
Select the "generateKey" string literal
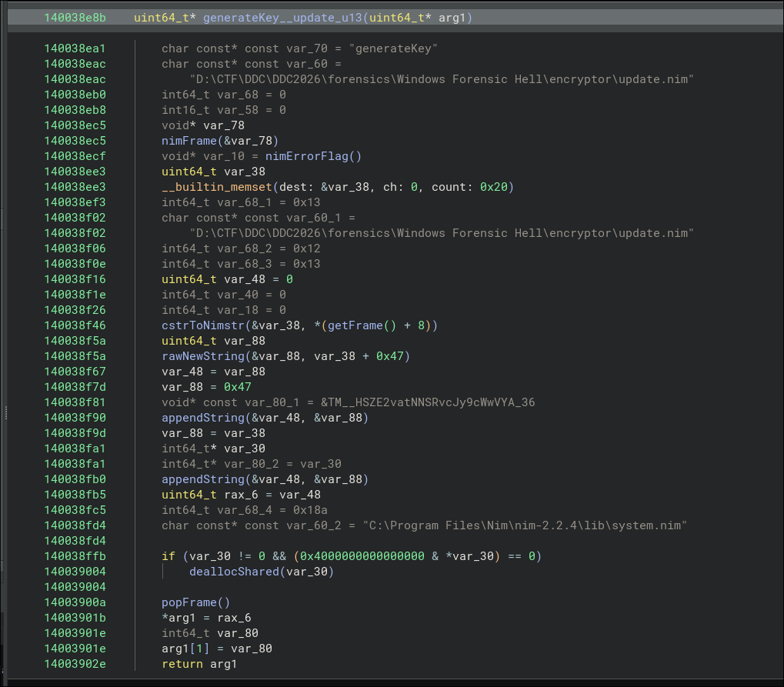(x=393, y=48)
